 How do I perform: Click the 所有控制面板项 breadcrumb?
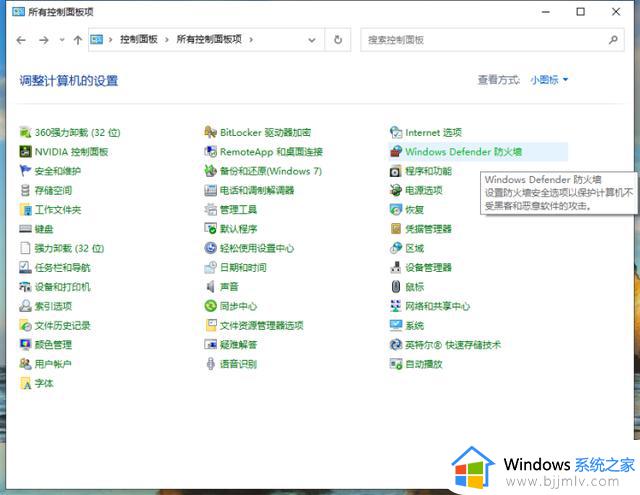(x=209, y=39)
